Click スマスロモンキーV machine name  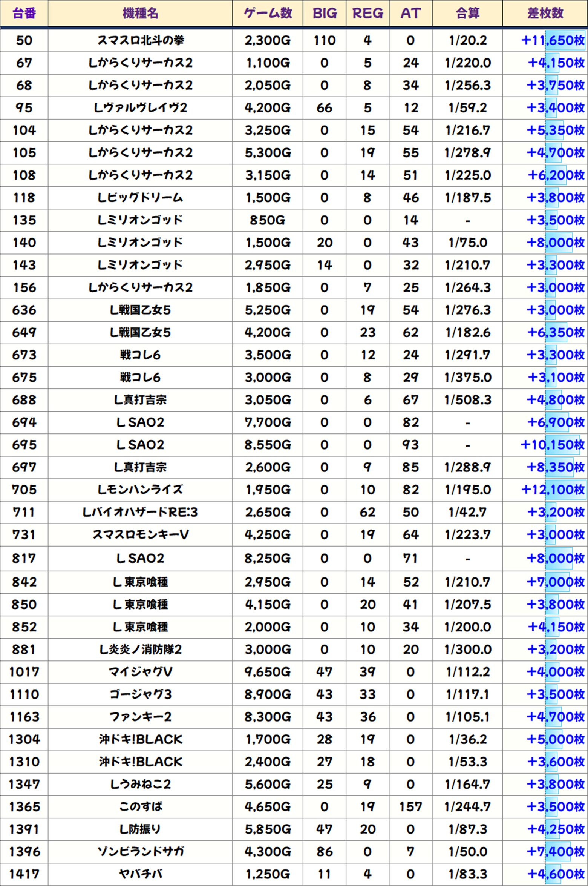point(140,534)
